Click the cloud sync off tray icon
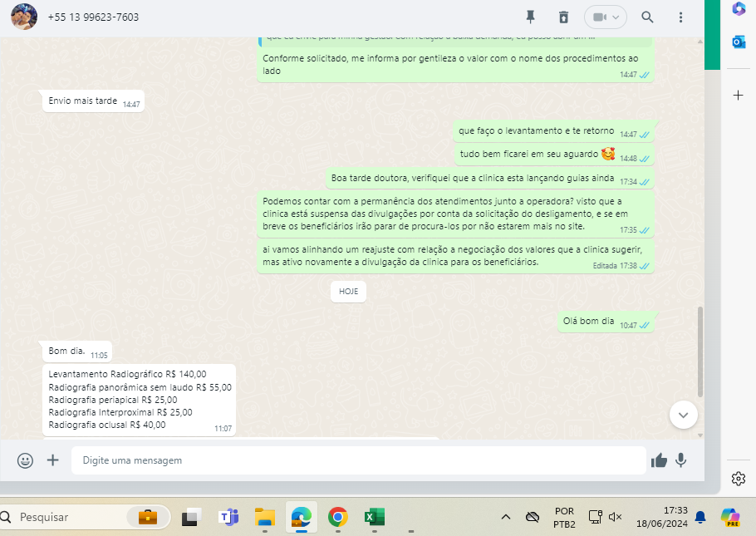756x536 pixels. [533, 517]
